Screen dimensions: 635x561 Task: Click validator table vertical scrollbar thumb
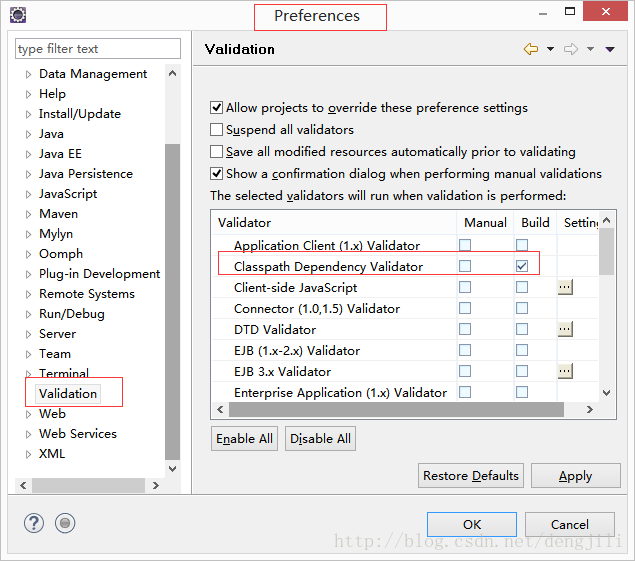click(606, 252)
